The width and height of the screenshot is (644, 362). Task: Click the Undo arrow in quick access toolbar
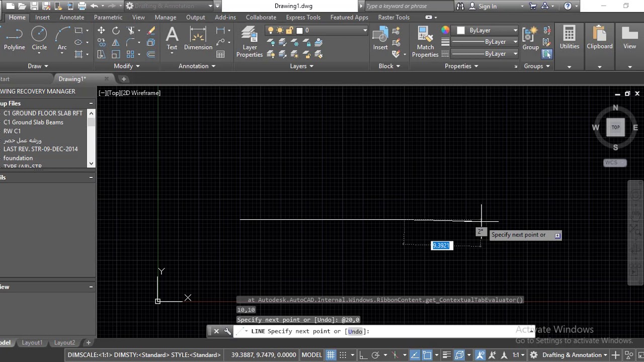(94, 6)
